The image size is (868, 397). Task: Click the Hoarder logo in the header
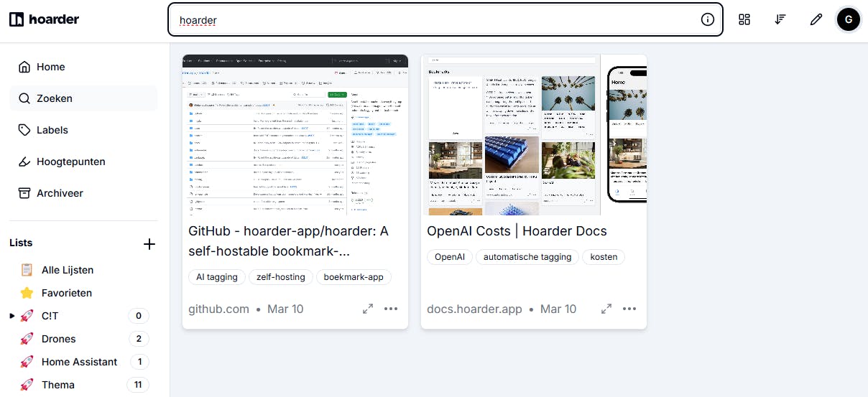tap(45, 19)
